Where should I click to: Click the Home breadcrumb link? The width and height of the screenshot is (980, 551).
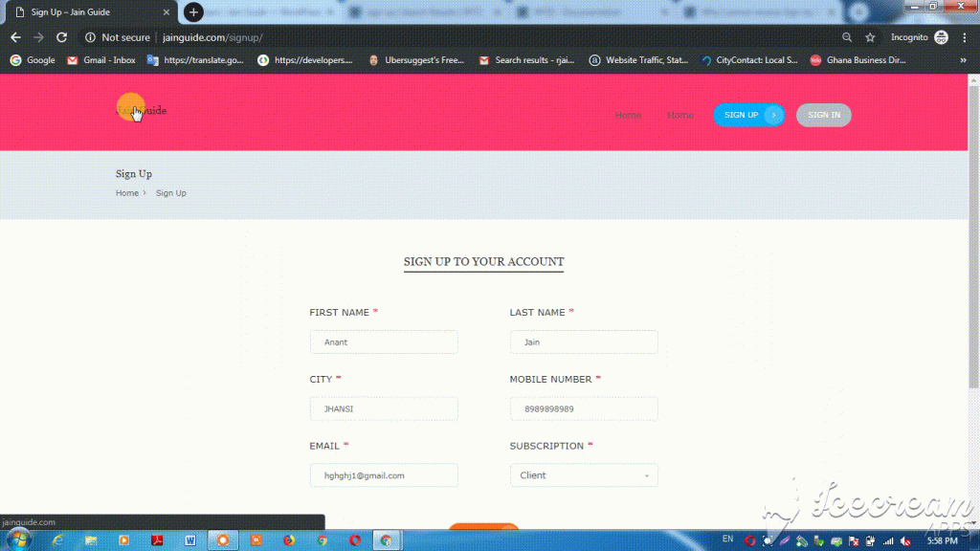point(126,192)
